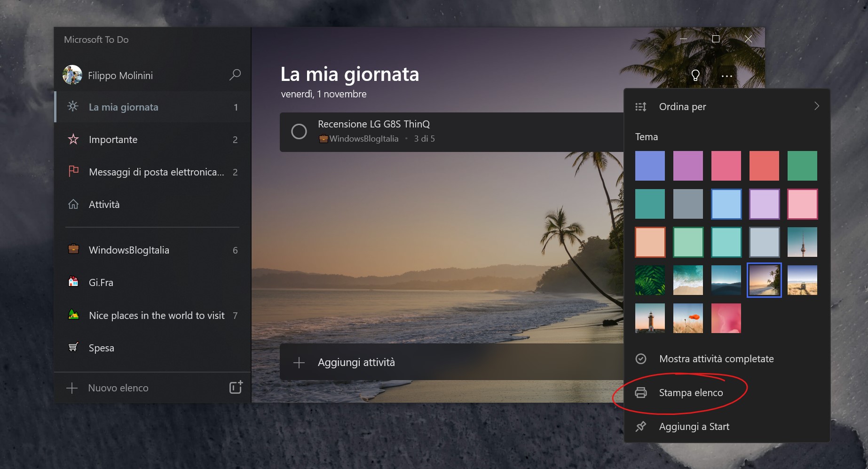The height and width of the screenshot is (469, 868).
Task: Select the light mint green theme swatch
Action: click(x=688, y=242)
